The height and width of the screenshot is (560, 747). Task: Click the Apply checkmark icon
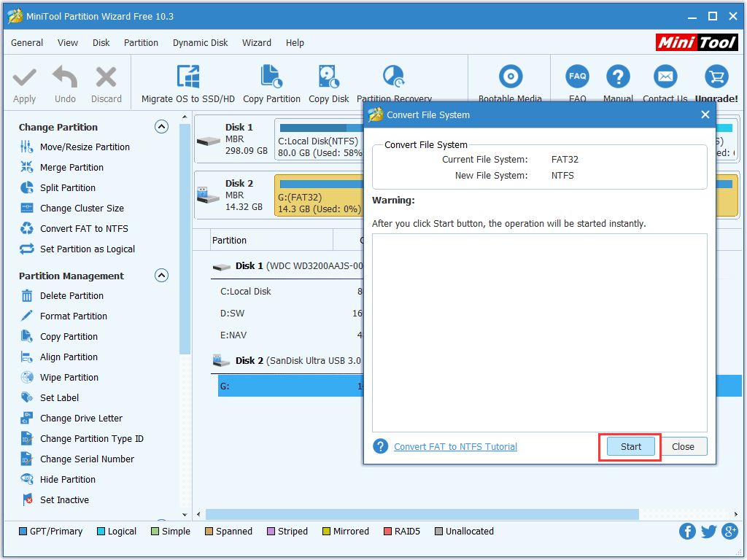point(24,77)
